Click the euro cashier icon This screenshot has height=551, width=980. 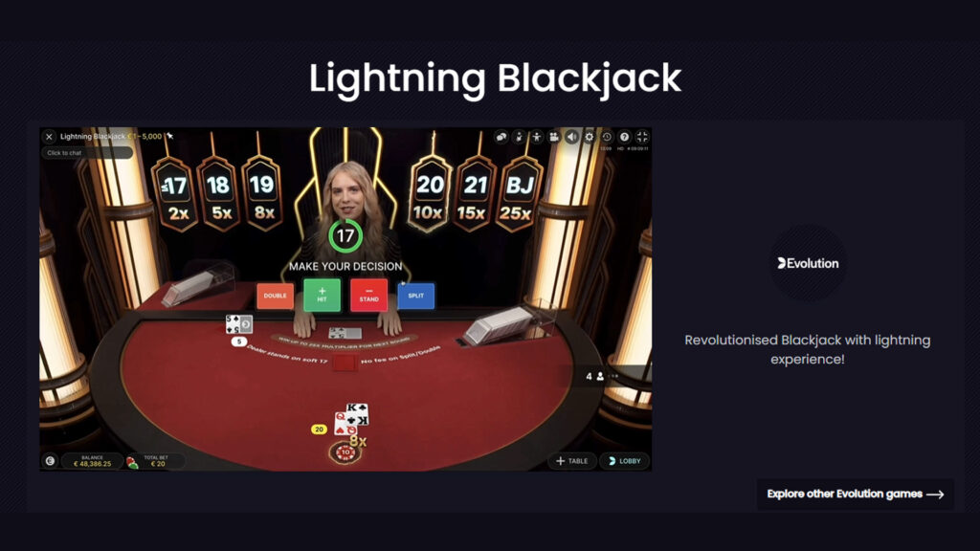[x=50, y=461]
